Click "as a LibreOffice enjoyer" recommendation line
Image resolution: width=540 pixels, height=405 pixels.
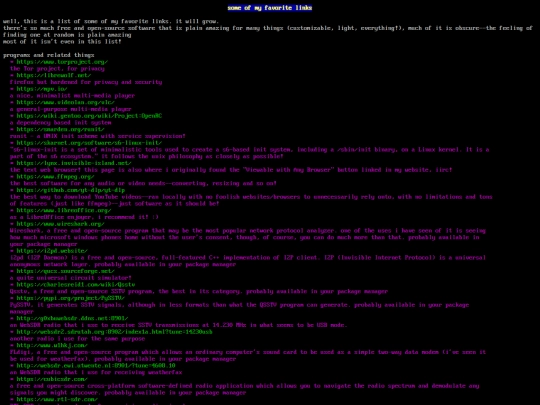tap(84, 217)
